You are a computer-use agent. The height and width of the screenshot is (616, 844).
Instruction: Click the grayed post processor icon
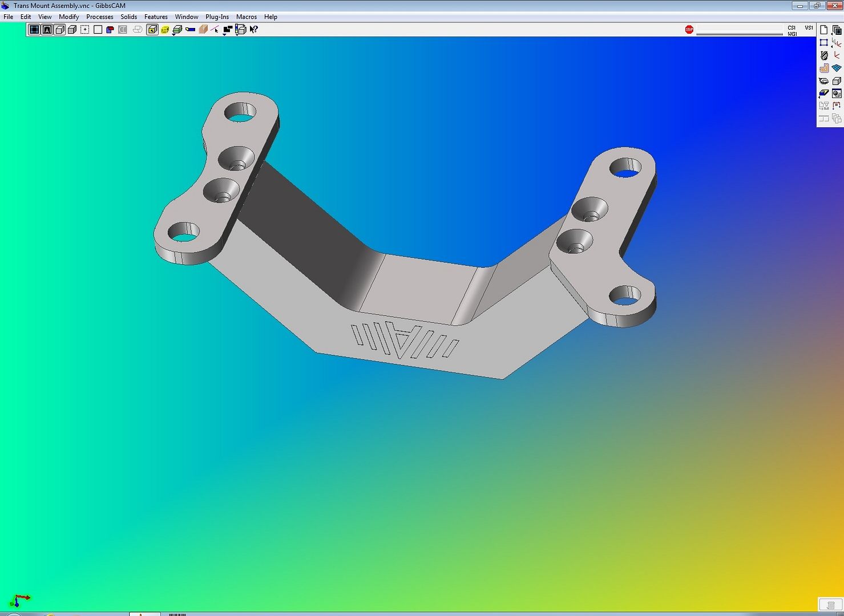tap(824, 106)
